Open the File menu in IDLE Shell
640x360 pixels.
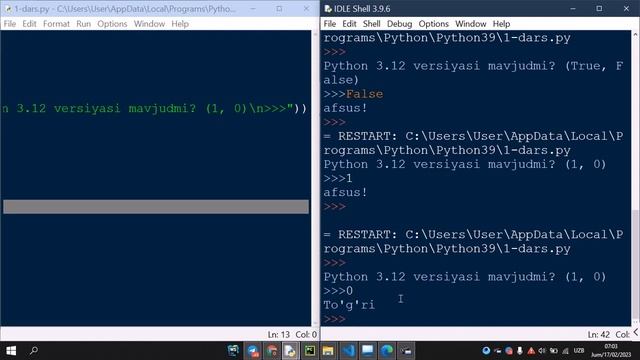[329, 24]
